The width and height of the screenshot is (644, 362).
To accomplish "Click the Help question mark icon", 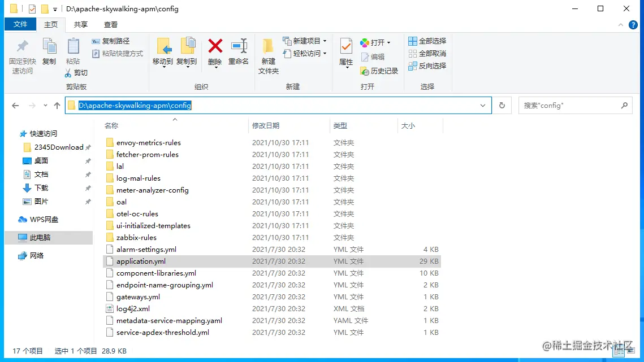I will click(x=633, y=25).
